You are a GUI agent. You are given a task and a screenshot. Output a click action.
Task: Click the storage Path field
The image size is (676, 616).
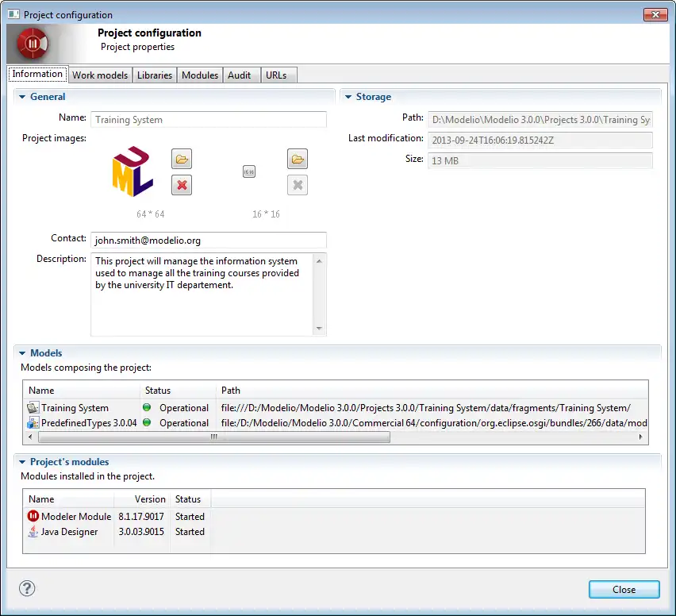point(540,120)
